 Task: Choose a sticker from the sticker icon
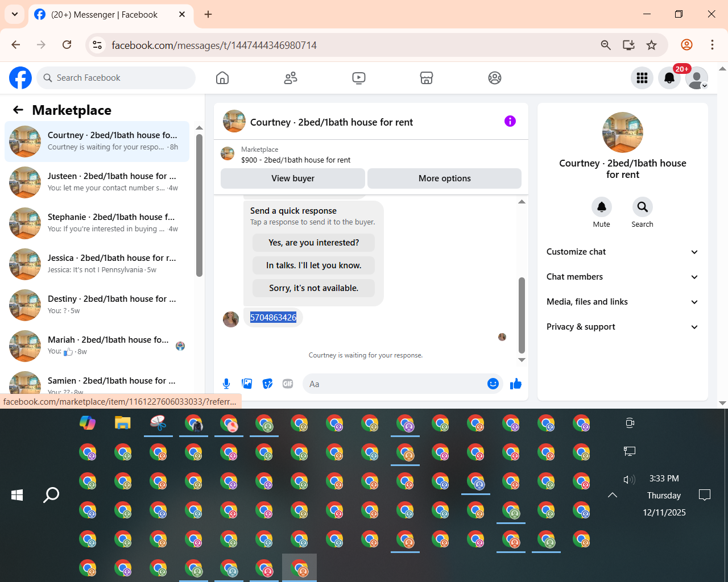[x=267, y=384]
